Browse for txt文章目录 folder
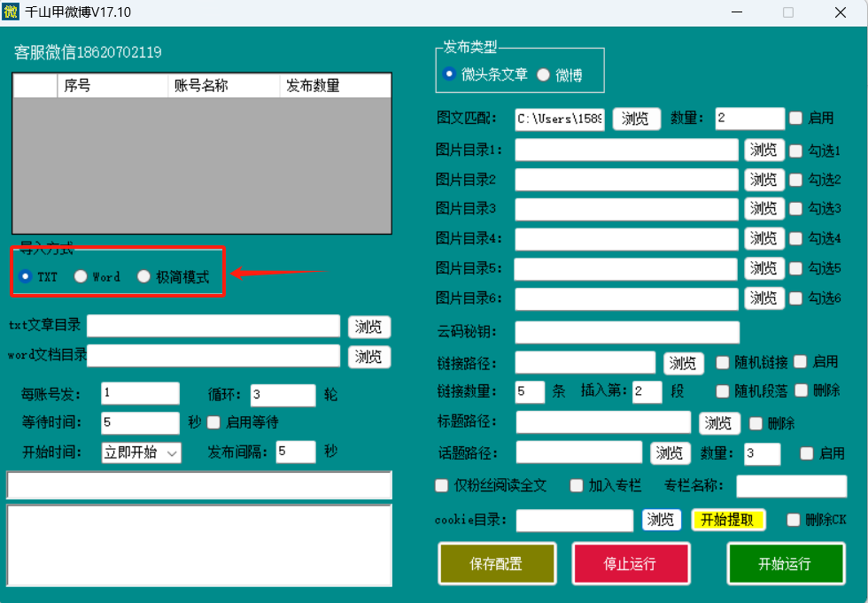Viewport: 868px width, 603px height. coord(369,327)
